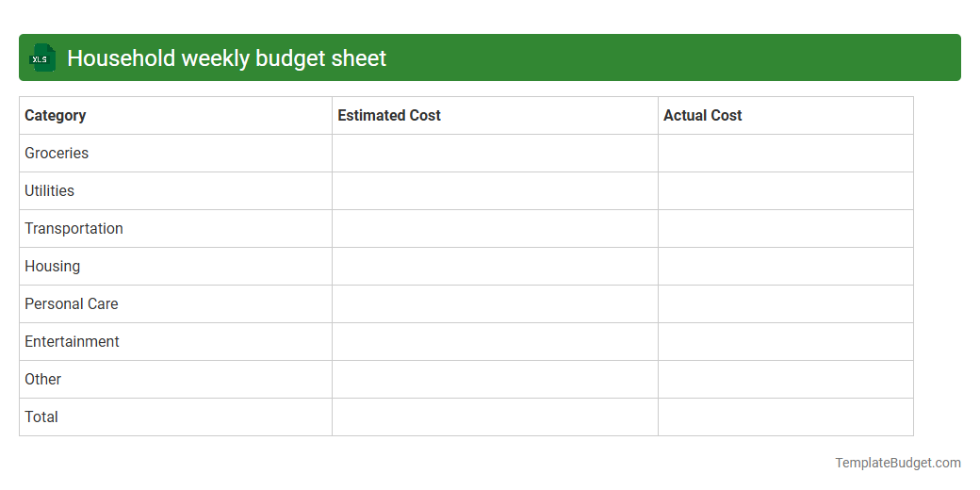Screen dimensions: 980x490
Task: Click the Estimated Cost cell for Utilities
Action: coord(495,190)
